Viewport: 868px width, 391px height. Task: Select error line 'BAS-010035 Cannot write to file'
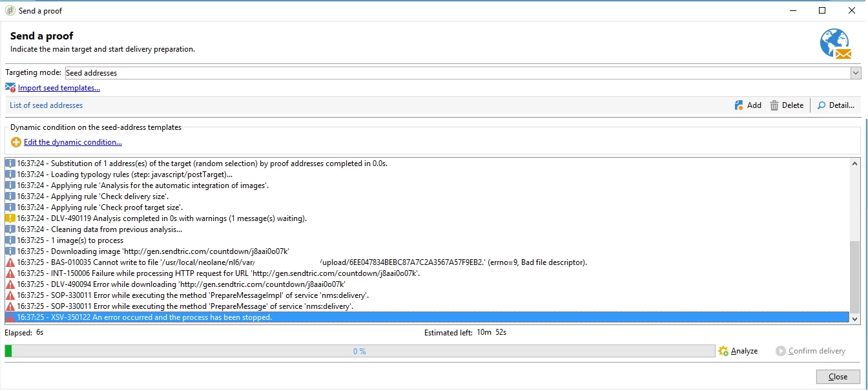coord(426,262)
